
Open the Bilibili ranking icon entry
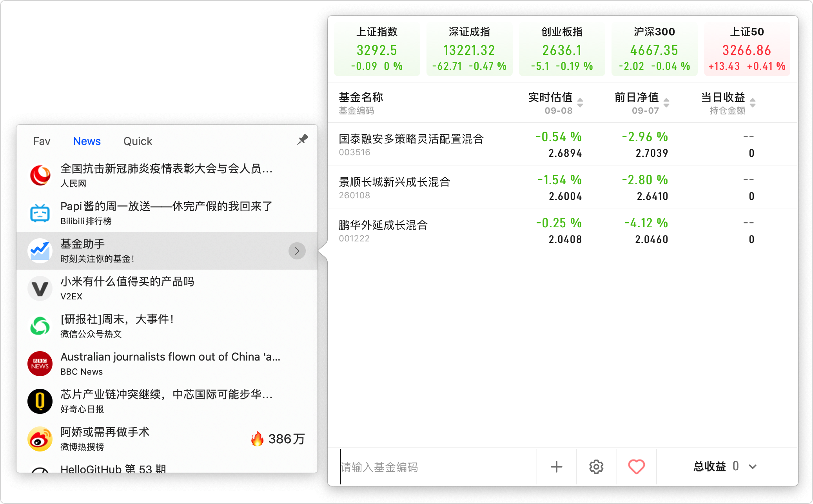coord(40,213)
